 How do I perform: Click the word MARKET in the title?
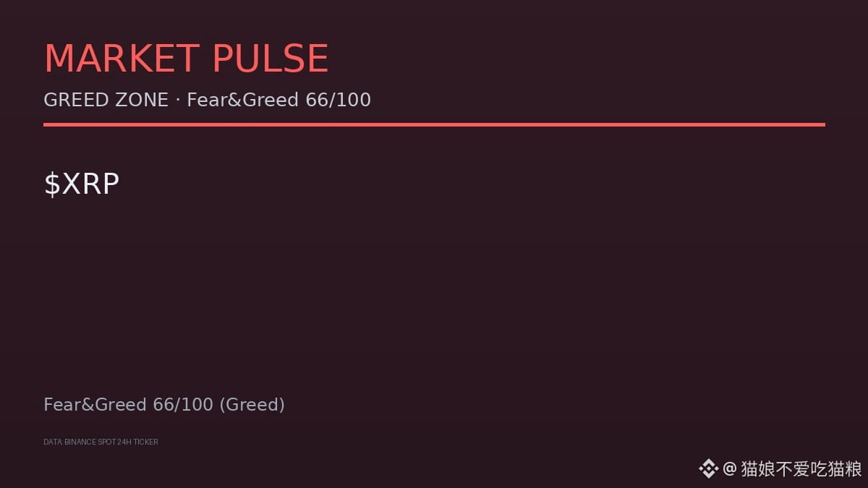coord(122,59)
